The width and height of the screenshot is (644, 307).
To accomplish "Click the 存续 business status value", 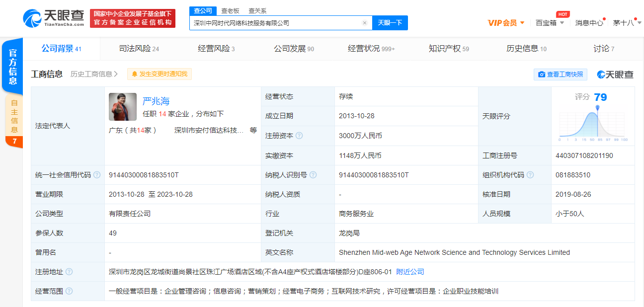I will point(346,96).
